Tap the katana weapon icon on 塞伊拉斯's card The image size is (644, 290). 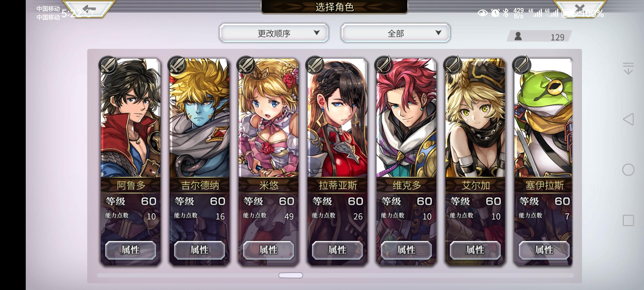click(x=522, y=65)
